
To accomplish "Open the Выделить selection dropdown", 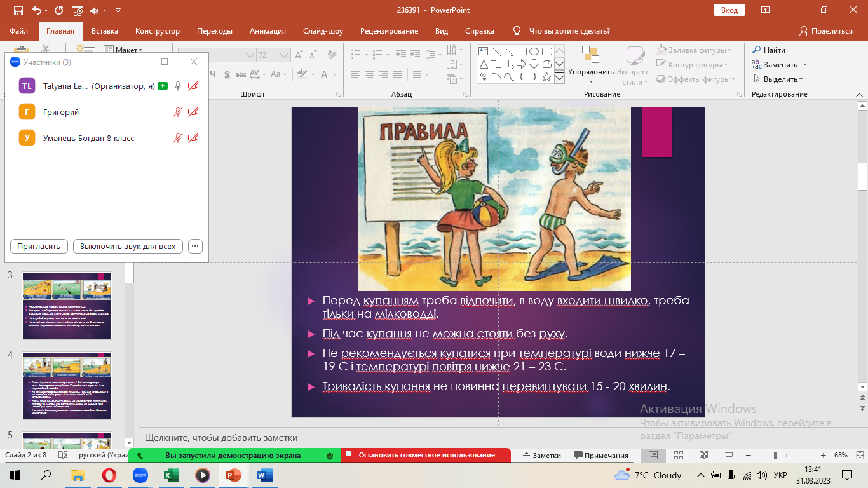I will pos(778,79).
